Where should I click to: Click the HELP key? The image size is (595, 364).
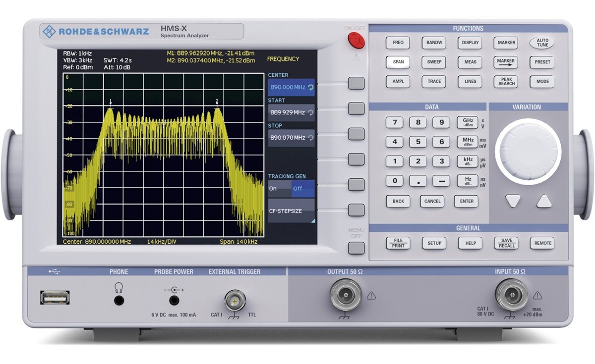470,243
